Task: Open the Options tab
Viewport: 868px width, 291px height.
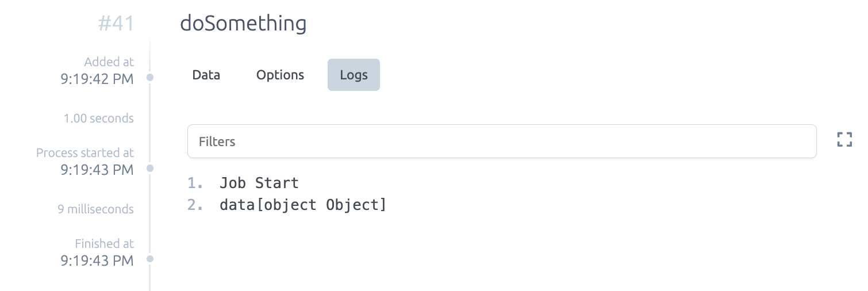Action: coord(281,75)
